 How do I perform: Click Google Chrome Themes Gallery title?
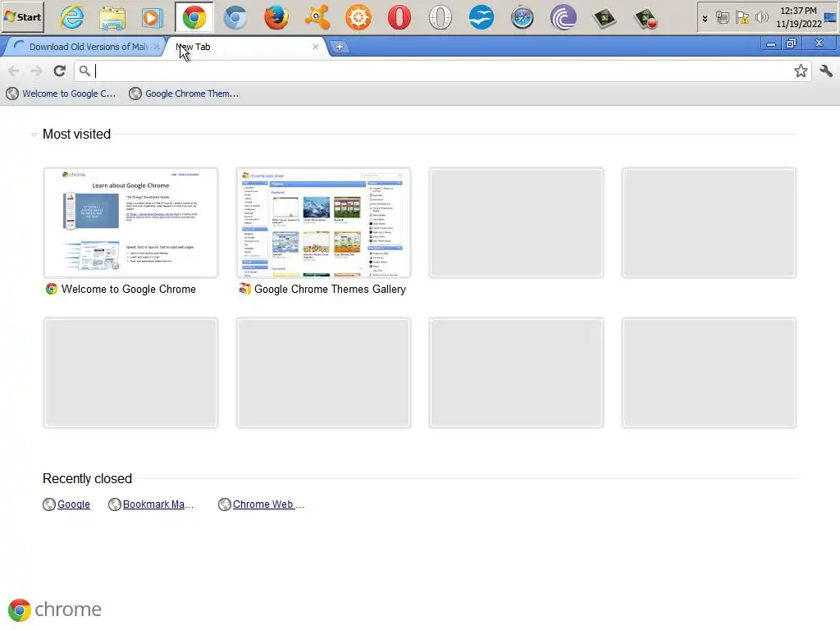coord(330,290)
